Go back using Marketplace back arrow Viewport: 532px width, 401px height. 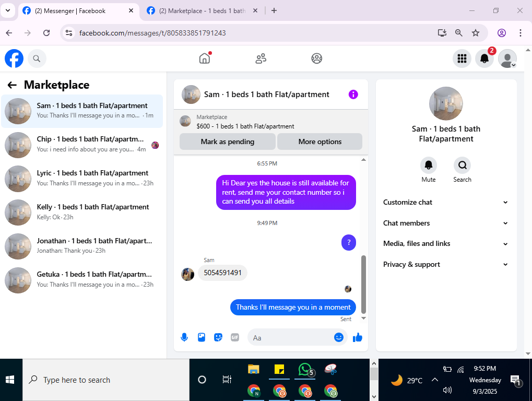pyautogui.click(x=12, y=85)
